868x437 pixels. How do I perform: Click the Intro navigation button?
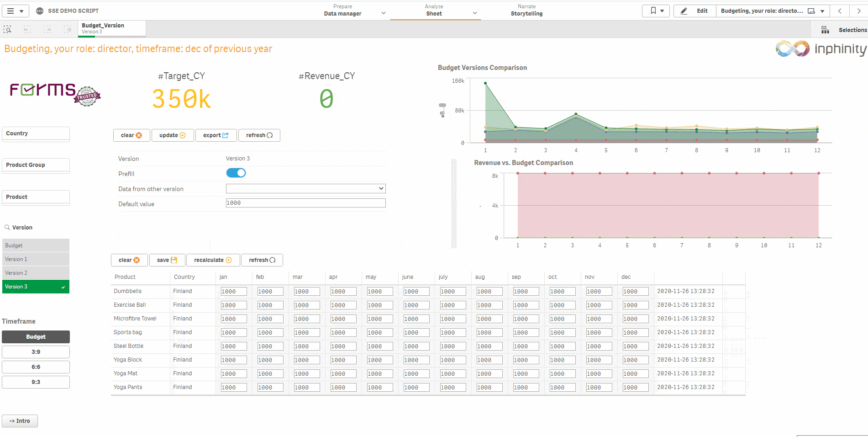pyautogui.click(x=20, y=421)
